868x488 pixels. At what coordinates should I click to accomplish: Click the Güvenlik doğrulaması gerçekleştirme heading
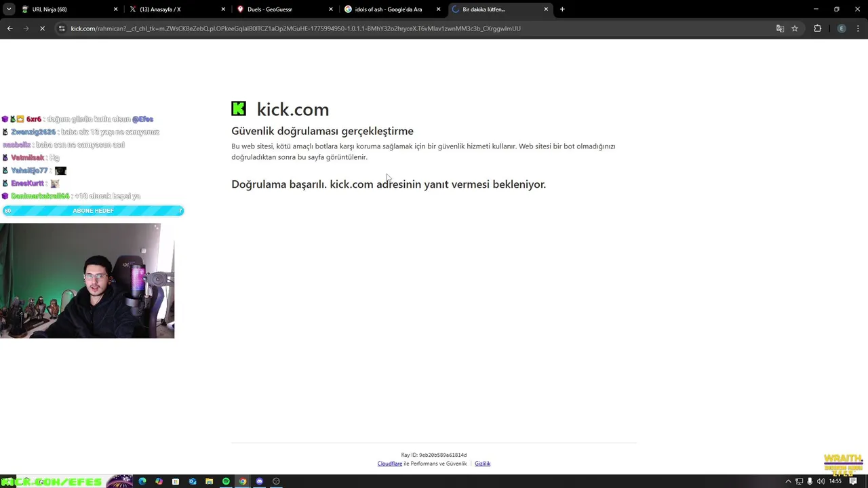tap(322, 131)
